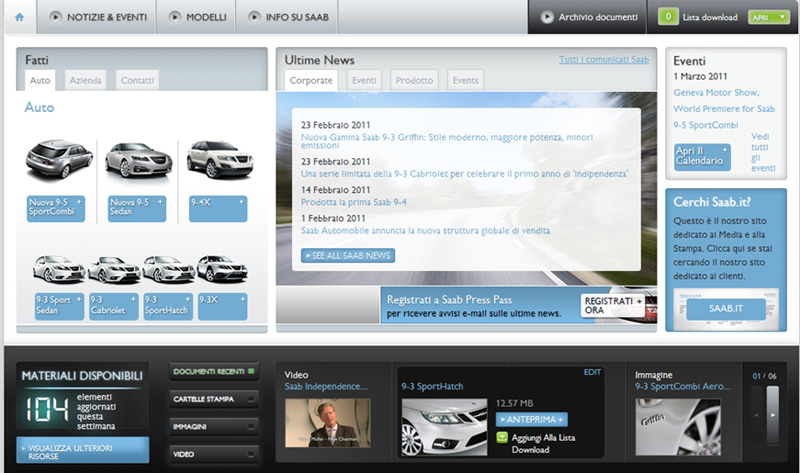Open Prodotta la prima Saab 9-4 article

[354, 202]
